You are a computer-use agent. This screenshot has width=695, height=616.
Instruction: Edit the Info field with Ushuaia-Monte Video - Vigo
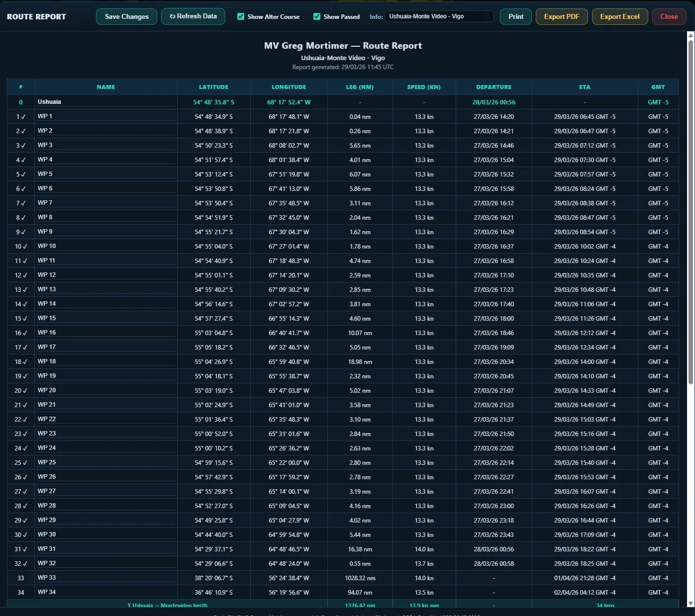tap(439, 16)
